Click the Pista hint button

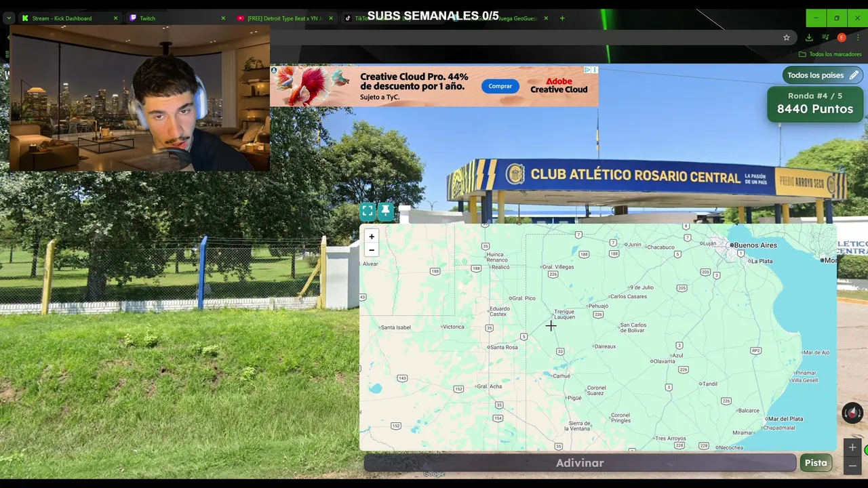tap(816, 463)
